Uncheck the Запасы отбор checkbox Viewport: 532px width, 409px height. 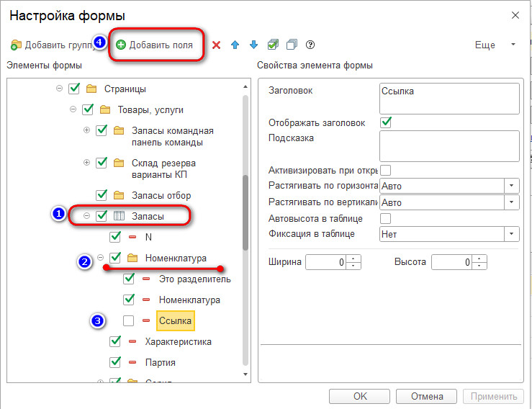click(x=102, y=195)
